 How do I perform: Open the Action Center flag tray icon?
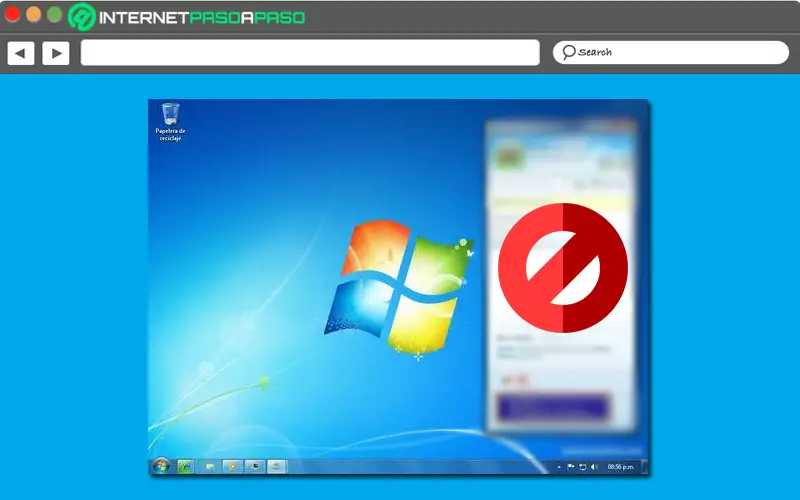[x=570, y=467]
